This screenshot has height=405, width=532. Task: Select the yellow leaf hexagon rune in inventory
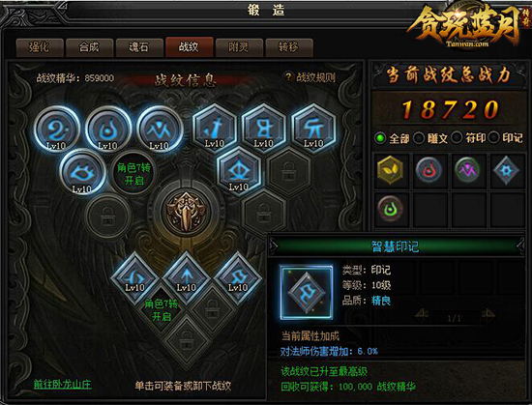tap(390, 170)
